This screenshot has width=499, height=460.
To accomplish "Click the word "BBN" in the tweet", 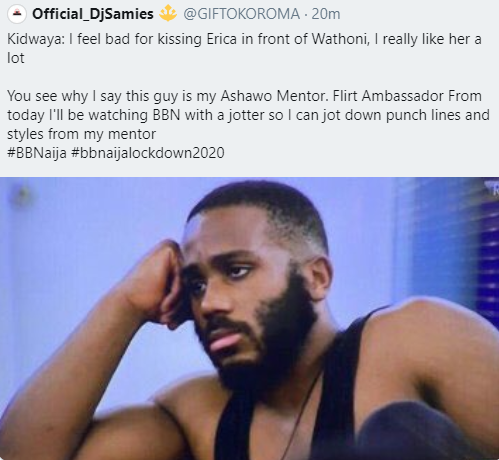I will tap(166, 115).
